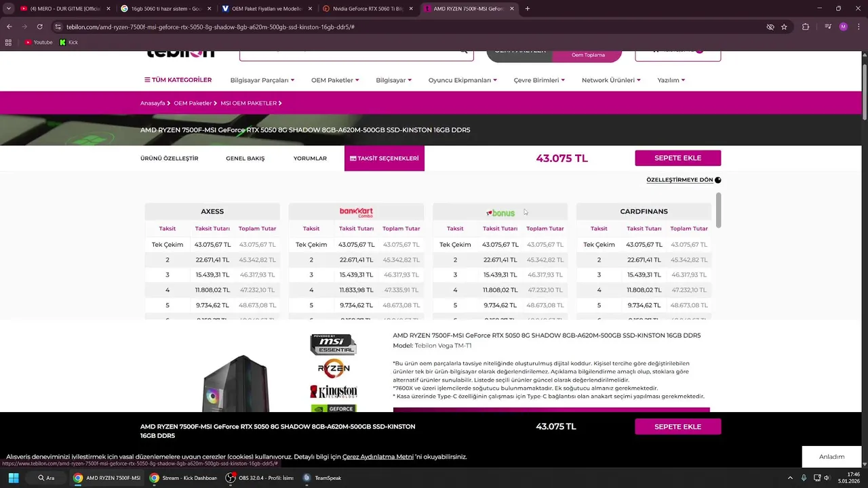Expand Bilgisayar Parçaları dropdown
This screenshot has width=868, height=488.
click(x=262, y=80)
